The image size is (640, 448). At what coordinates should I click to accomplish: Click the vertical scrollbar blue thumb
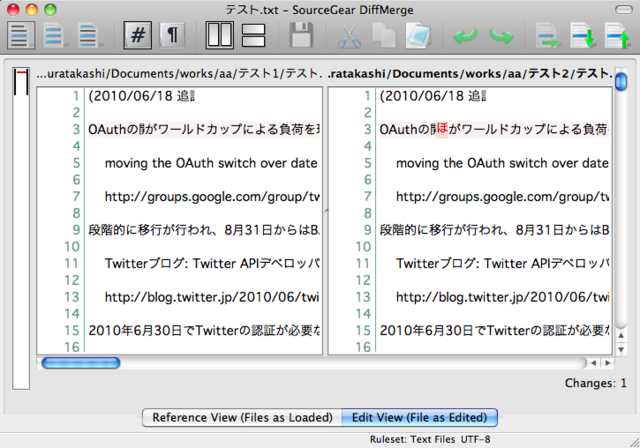coord(621,81)
